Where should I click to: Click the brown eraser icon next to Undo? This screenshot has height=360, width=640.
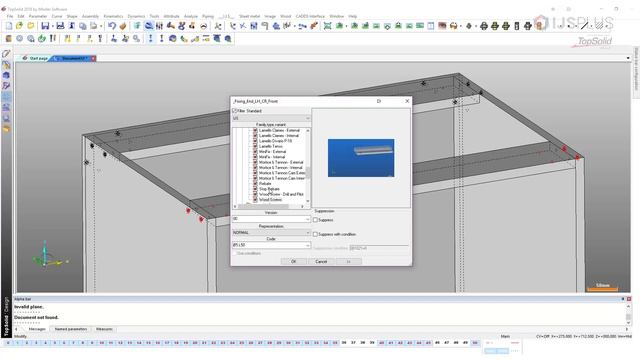point(123,26)
